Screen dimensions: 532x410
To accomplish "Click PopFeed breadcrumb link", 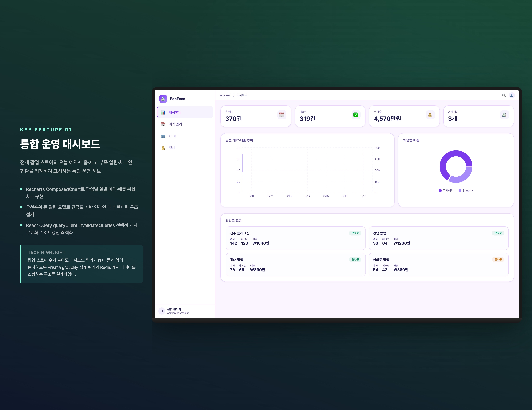I will point(225,95).
